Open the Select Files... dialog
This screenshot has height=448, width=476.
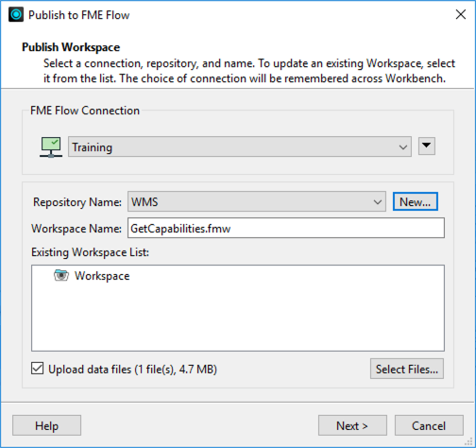(x=407, y=369)
